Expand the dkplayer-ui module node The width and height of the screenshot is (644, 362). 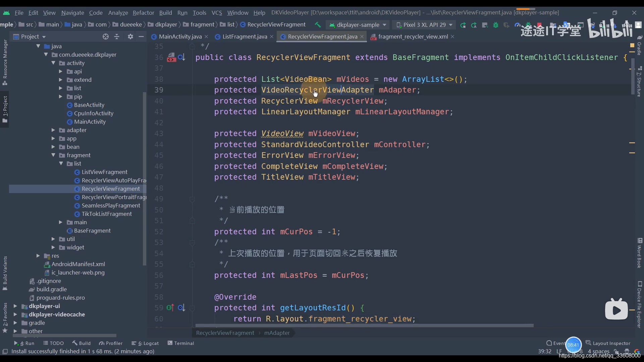click(x=15, y=306)
